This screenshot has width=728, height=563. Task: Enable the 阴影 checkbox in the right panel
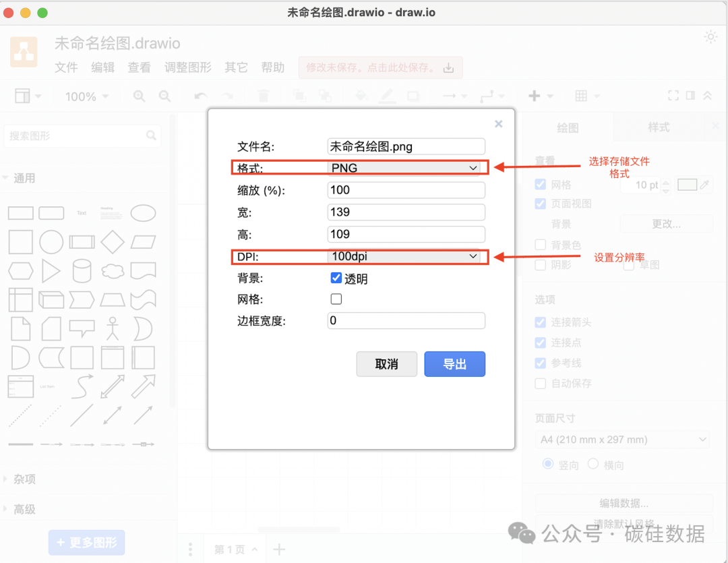tap(540, 264)
